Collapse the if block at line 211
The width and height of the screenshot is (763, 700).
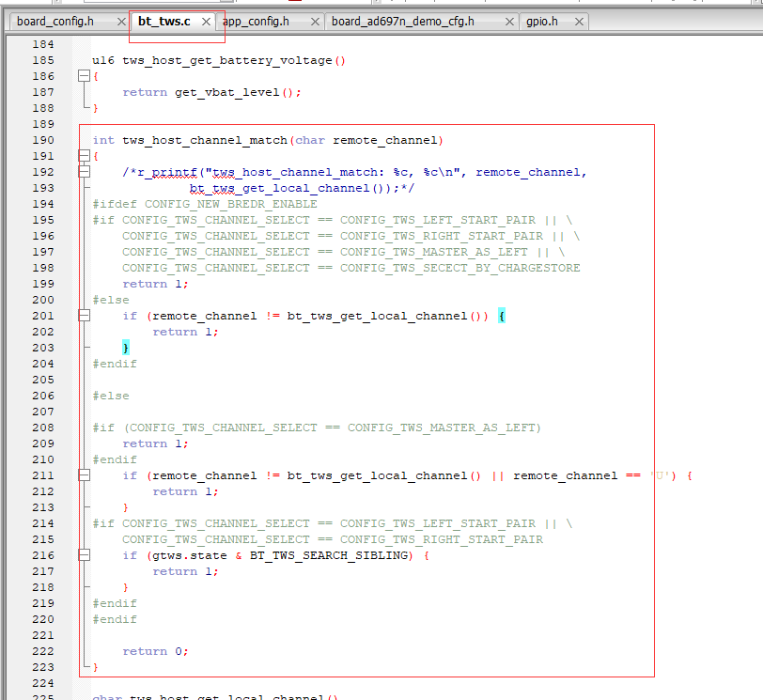(x=85, y=475)
